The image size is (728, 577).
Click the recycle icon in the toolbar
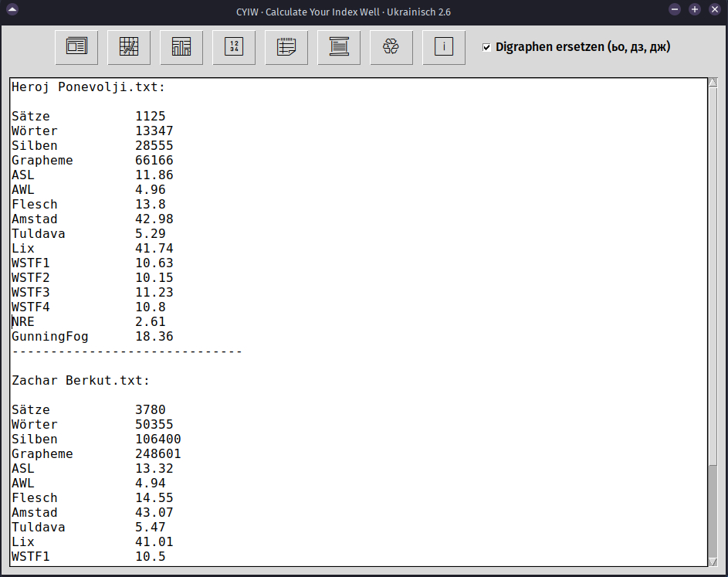click(391, 47)
